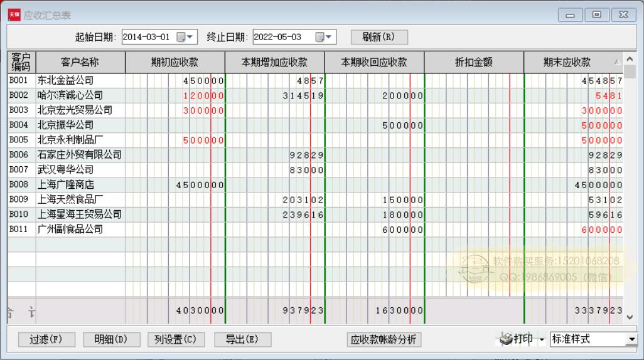The height and width of the screenshot is (360, 644).
Task: Open 列设置(C) column settings
Action: pyautogui.click(x=176, y=339)
